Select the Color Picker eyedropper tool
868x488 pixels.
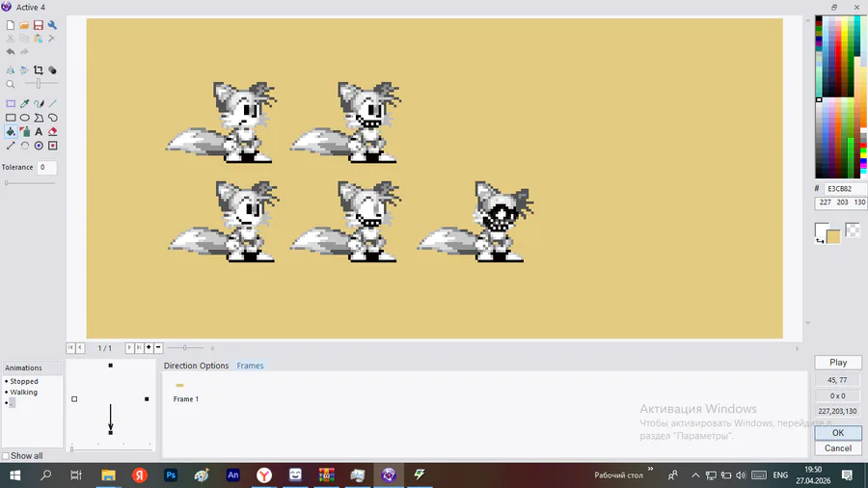click(x=24, y=103)
